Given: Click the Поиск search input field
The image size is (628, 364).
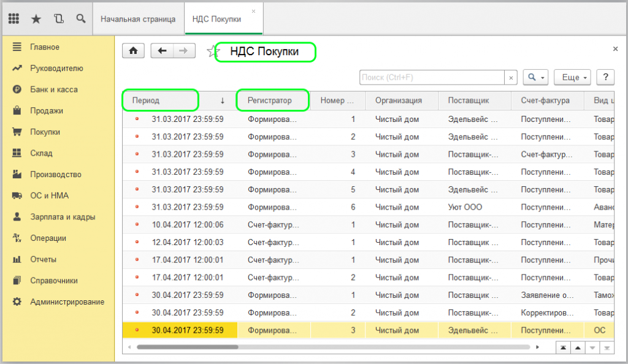Looking at the screenshot, I should click(432, 78).
